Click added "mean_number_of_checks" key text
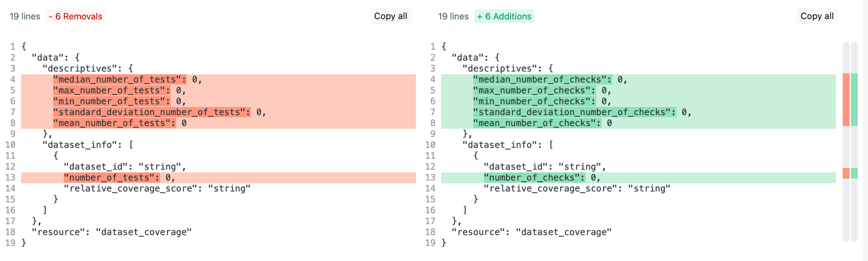The height and width of the screenshot is (261, 868). tap(536, 123)
